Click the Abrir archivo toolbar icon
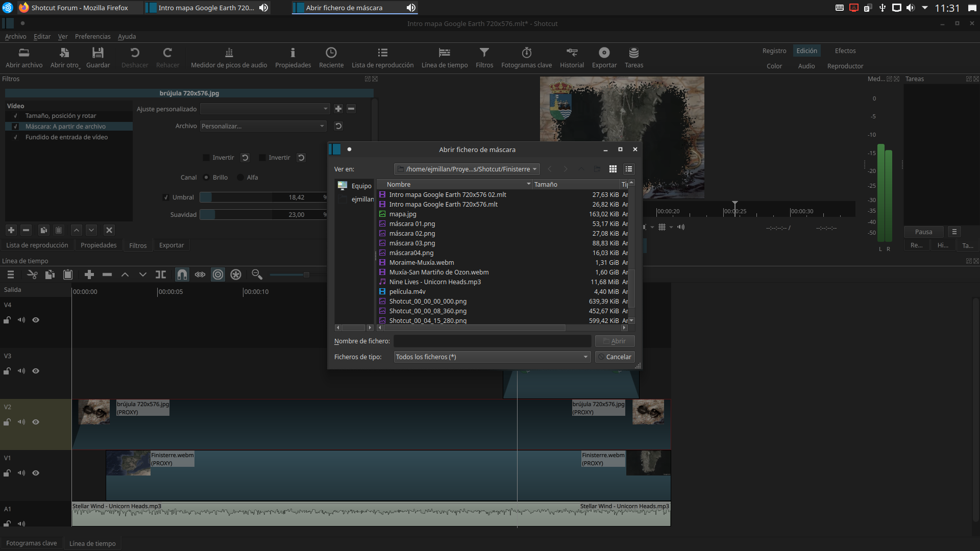Image resolution: width=980 pixels, height=551 pixels. 24,57
